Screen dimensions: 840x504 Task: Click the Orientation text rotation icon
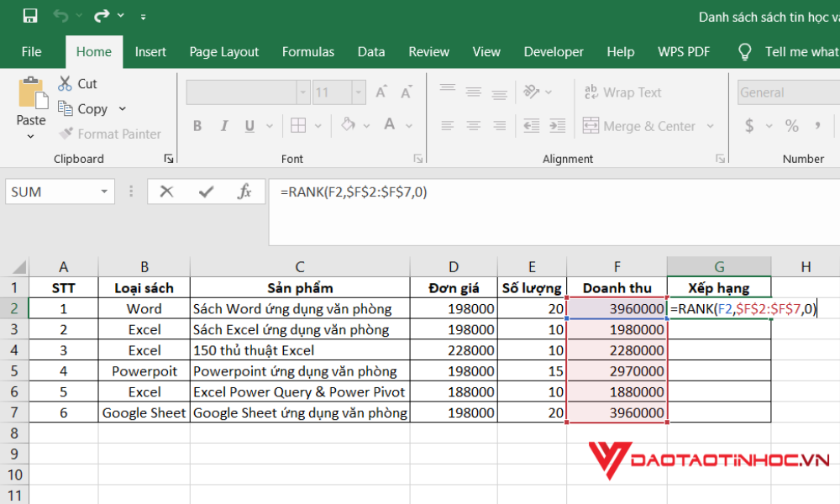click(x=532, y=92)
